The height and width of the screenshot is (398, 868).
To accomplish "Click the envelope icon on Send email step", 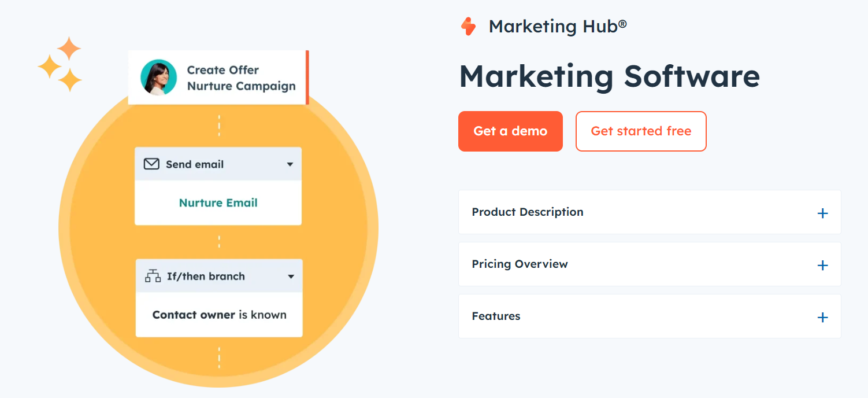I will [x=151, y=164].
